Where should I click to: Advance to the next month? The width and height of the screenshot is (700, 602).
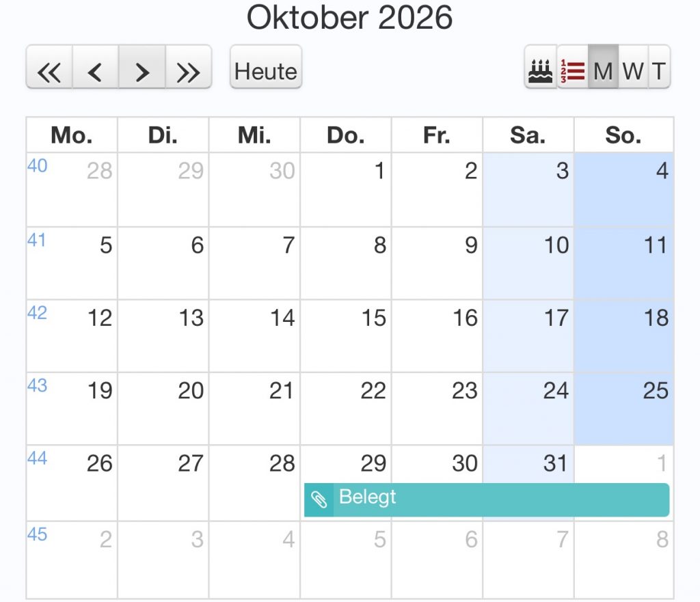(x=142, y=67)
